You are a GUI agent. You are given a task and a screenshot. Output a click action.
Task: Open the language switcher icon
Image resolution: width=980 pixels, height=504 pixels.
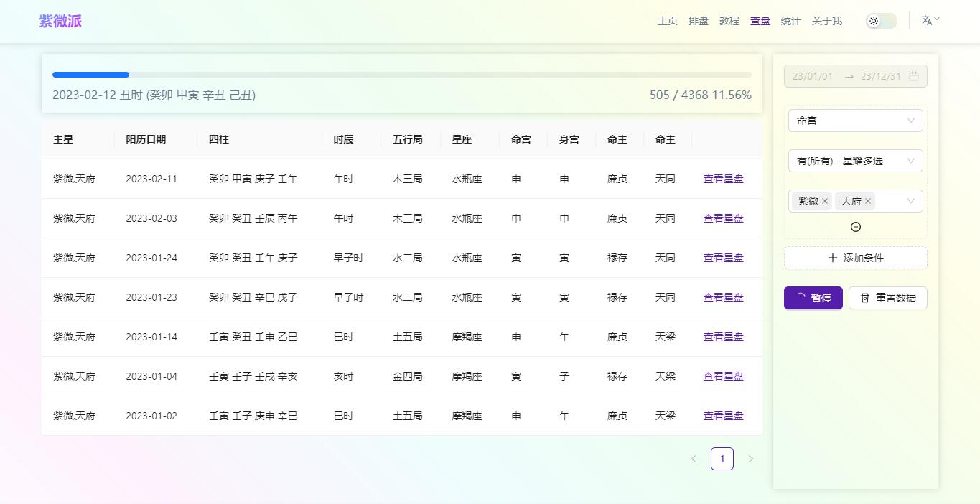(930, 21)
